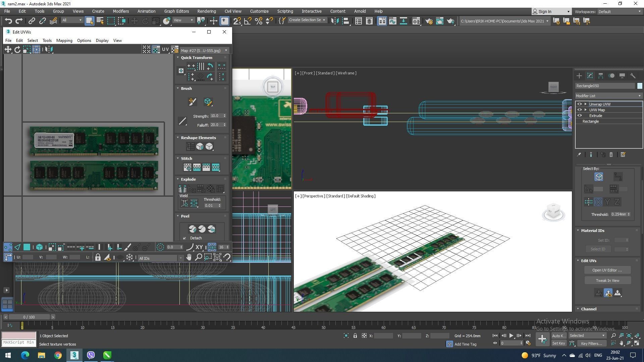Open the Tools menu in Edit UVWs
This screenshot has height=362, width=644.
(47, 41)
